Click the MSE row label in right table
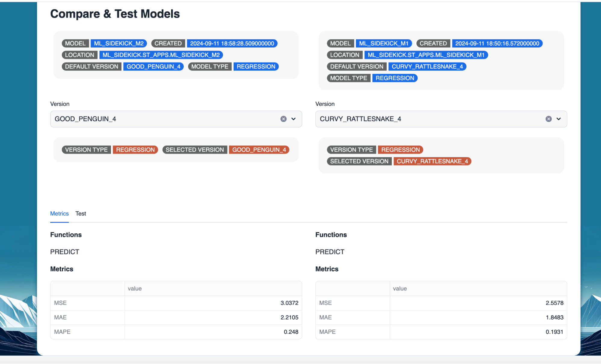This screenshot has height=364, width=601. tap(326, 303)
